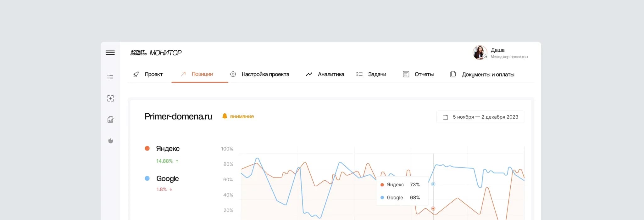Screen dimensions: 644x220
Task: Switch to the Проект tab
Action: tap(148, 74)
